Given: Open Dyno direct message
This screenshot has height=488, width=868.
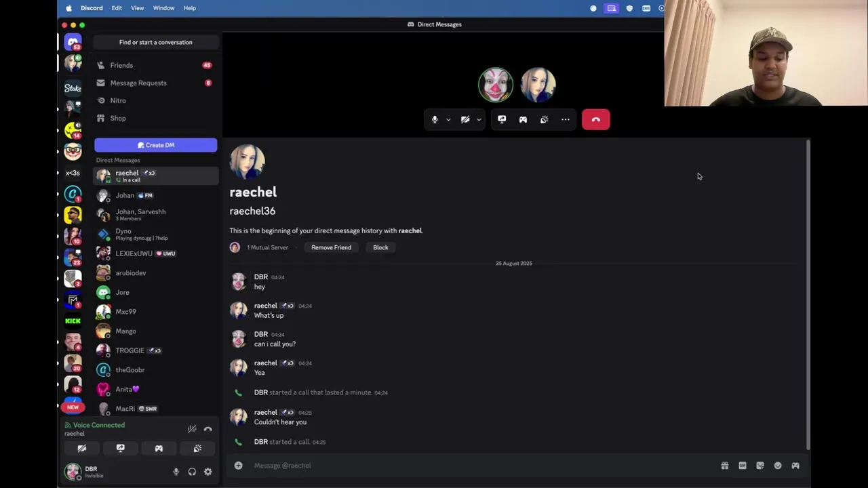Looking at the screenshot, I should pos(155,234).
